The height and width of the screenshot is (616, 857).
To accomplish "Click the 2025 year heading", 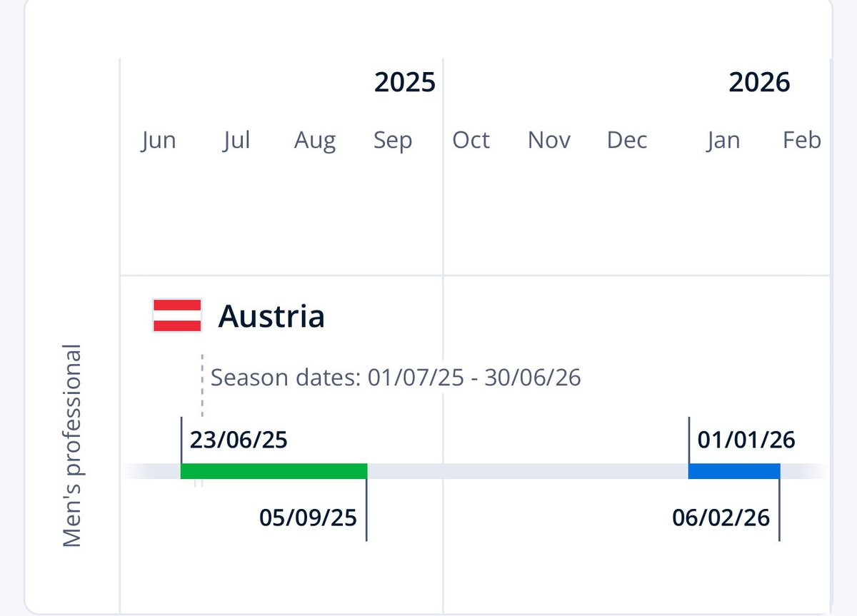I will point(405,83).
